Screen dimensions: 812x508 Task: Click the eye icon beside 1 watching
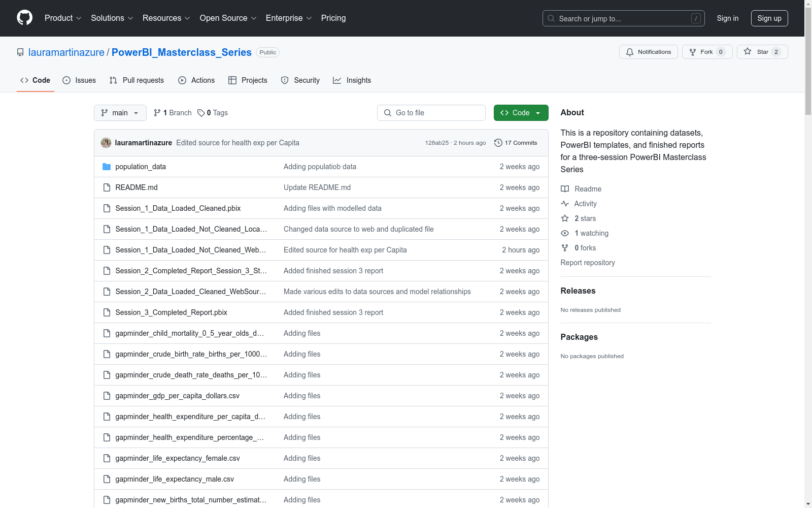(x=565, y=233)
